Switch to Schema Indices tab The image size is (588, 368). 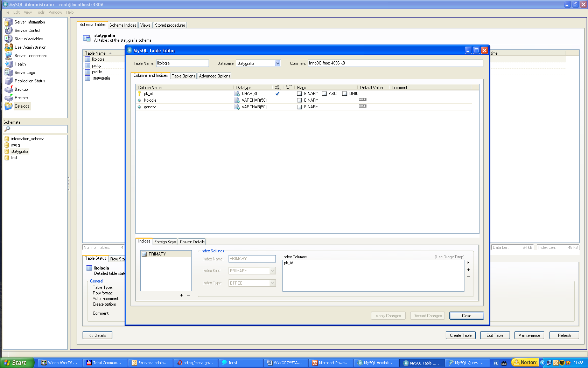123,25
